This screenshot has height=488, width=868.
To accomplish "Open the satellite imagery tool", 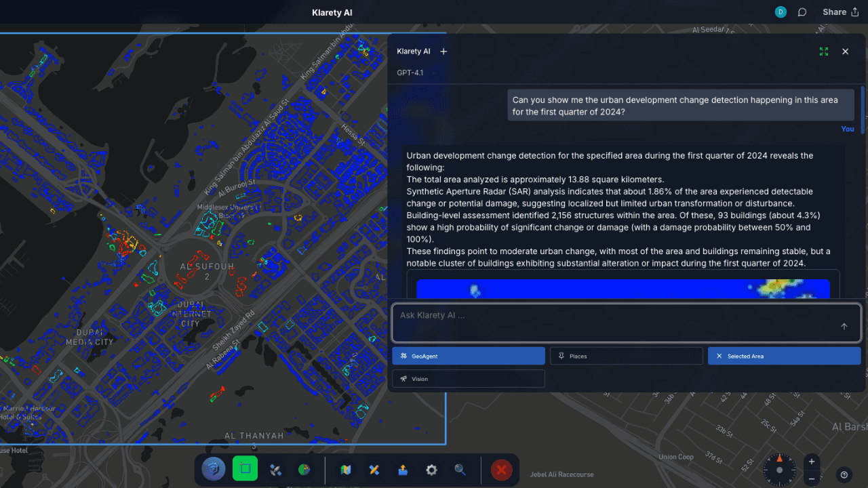I will [x=275, y=470].
